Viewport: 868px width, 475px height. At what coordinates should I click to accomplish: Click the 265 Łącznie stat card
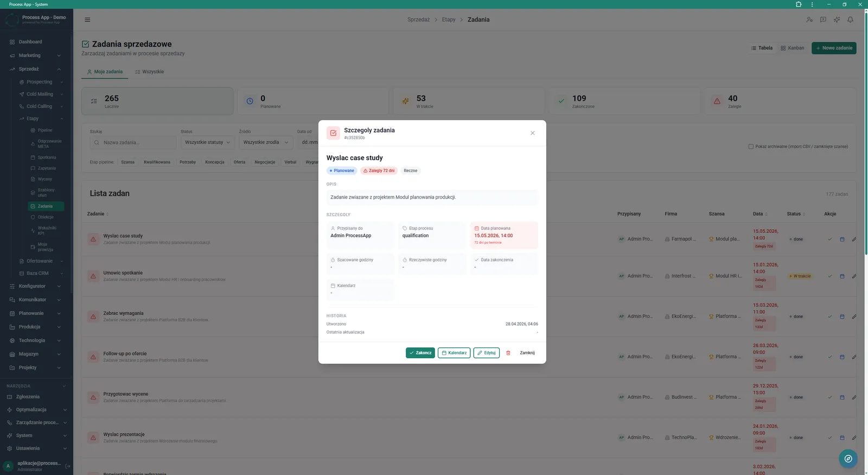click(x=157, y=101)
